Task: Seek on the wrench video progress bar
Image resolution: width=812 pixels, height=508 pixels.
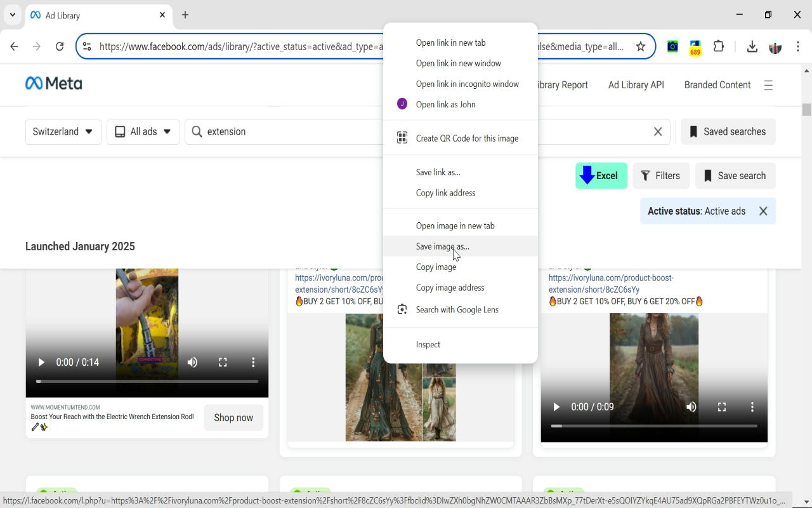Action: click(146, 382)
